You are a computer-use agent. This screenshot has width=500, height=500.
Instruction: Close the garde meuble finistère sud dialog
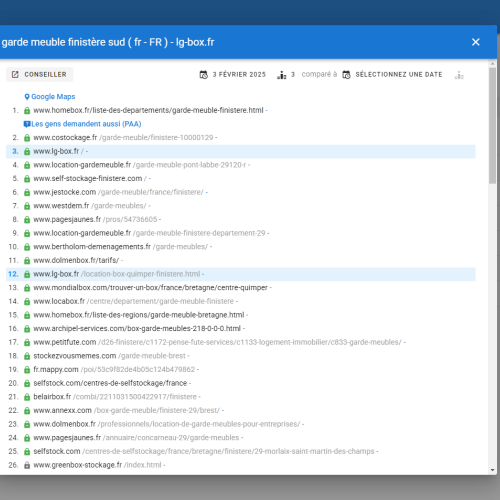[476, 42]
